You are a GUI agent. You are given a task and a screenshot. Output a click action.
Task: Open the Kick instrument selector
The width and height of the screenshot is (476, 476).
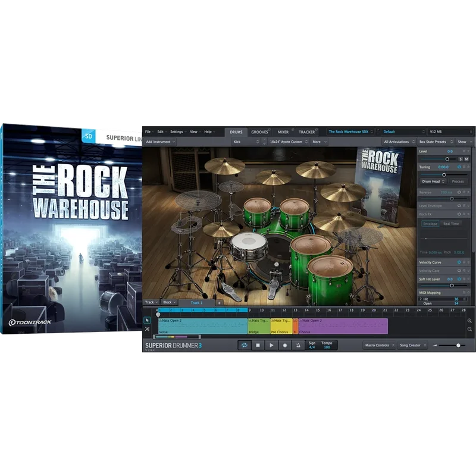coord(246,142)
